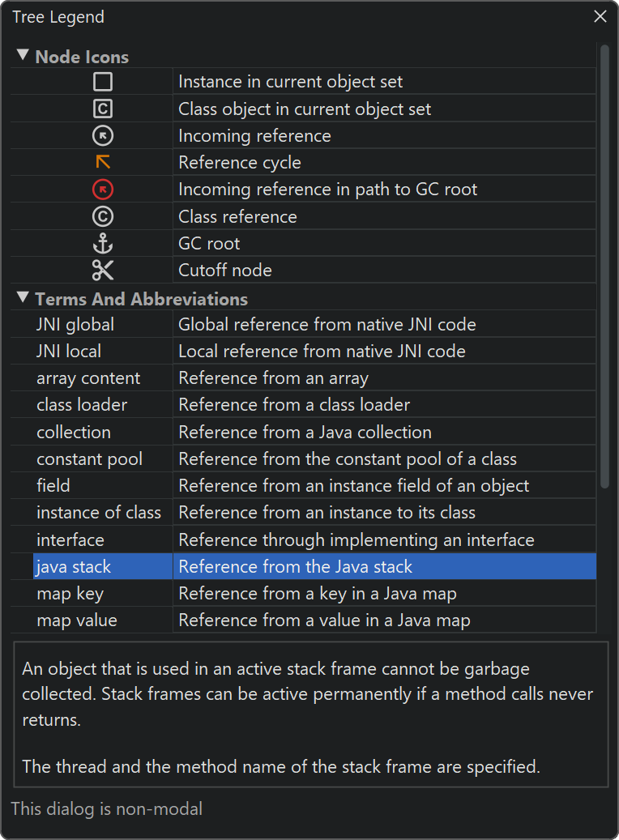Click the Cutoff node scissors icon
This screenshot has height=840, width=619.
click(103, 270)
